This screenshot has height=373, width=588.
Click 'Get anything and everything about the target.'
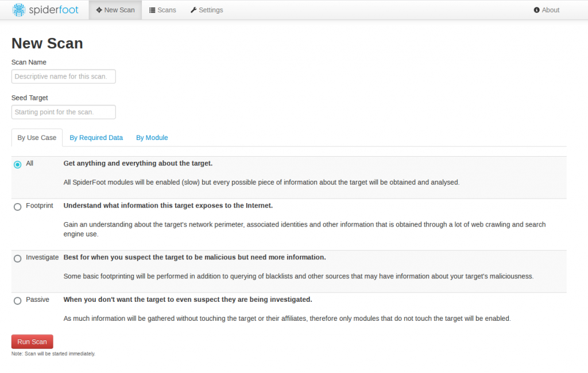coord(138,164)
